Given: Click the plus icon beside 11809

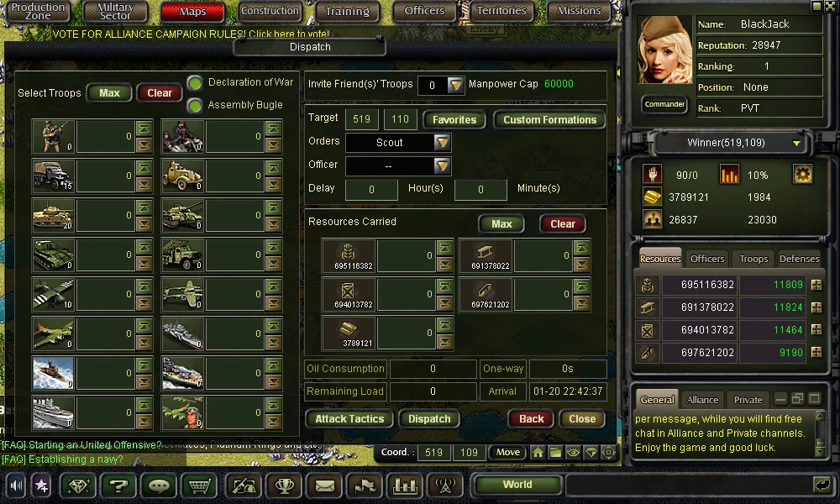Looking at the screenshot, I should pyautogui.click(x=816, y=285).
